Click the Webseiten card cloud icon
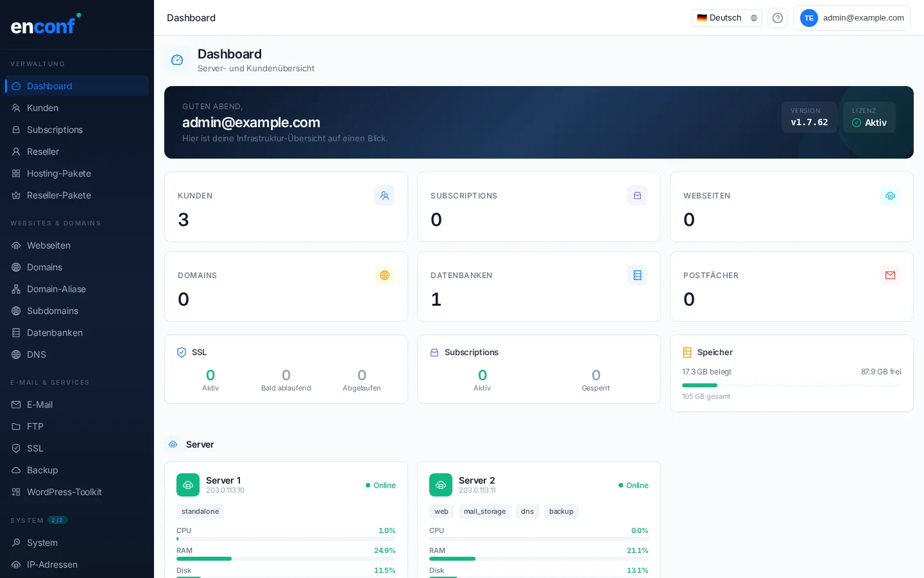The image size is (924, 578). pyautogui.click(x=890, y=195)
